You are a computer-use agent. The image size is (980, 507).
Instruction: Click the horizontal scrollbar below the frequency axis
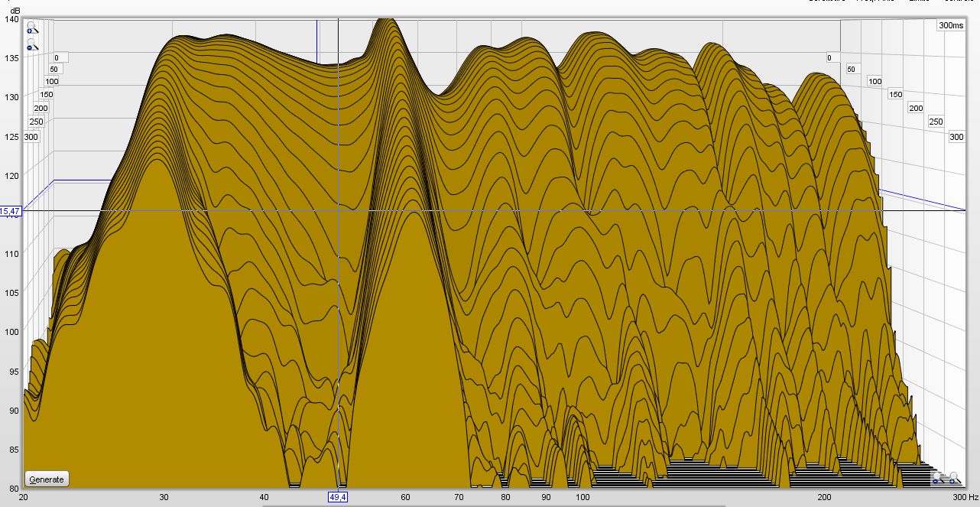coord(493,505)
